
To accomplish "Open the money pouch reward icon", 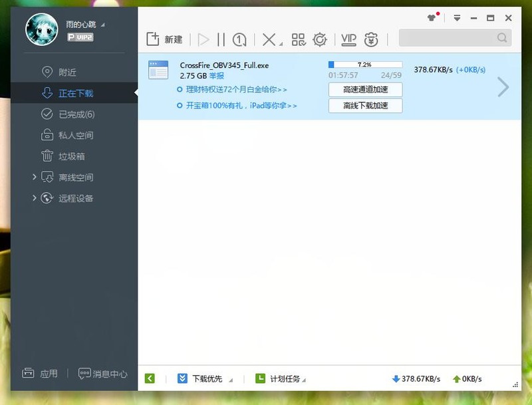I will tap(372, 39).
